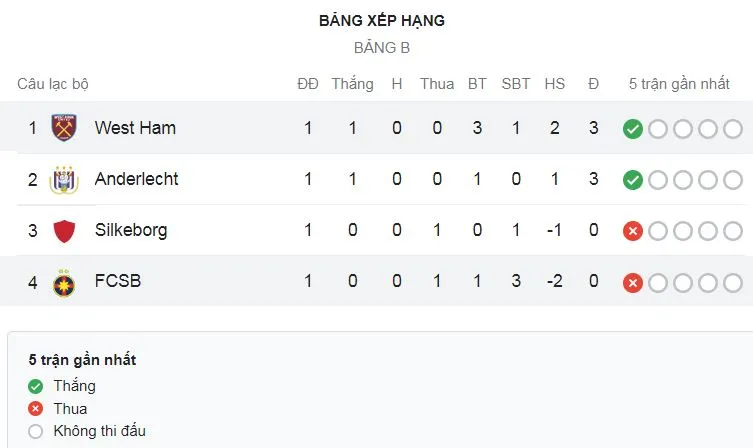Viewport: 753px width, 448px height.
Task: Open the West Ham team name link
Action: coord(135,128)
